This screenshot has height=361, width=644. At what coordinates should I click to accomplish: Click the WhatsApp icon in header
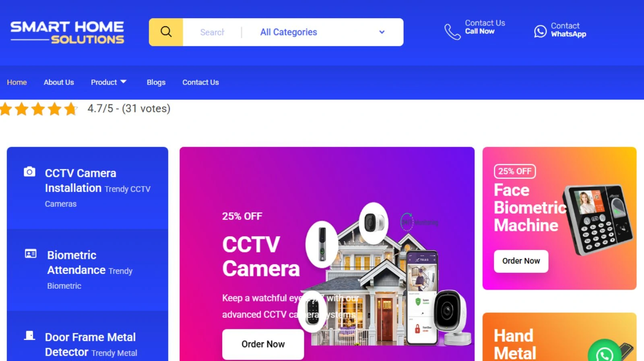click(x=540, y=31)
